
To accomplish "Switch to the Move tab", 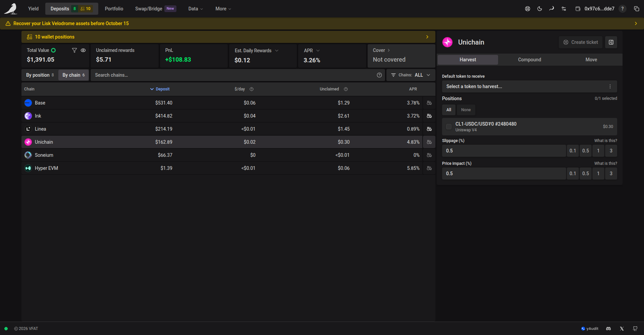I will [591, 60].
